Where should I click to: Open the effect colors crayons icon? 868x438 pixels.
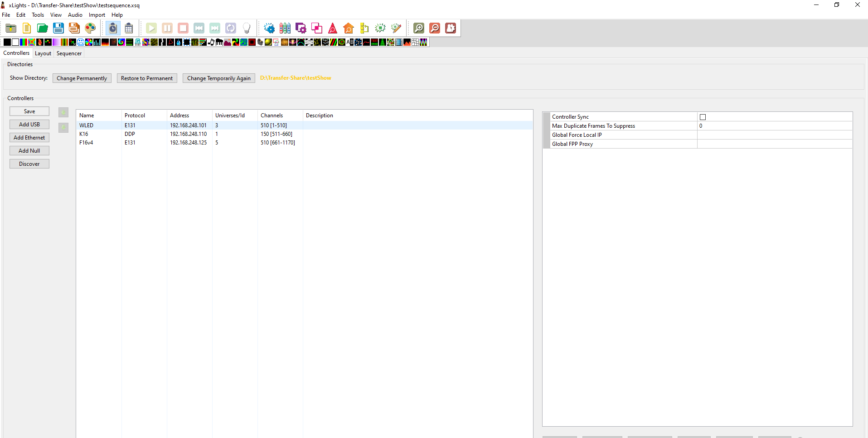click(x=285, y=28)
